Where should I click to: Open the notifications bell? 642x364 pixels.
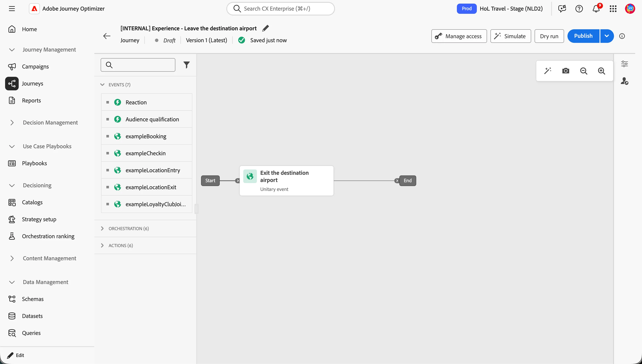[596, 8]
